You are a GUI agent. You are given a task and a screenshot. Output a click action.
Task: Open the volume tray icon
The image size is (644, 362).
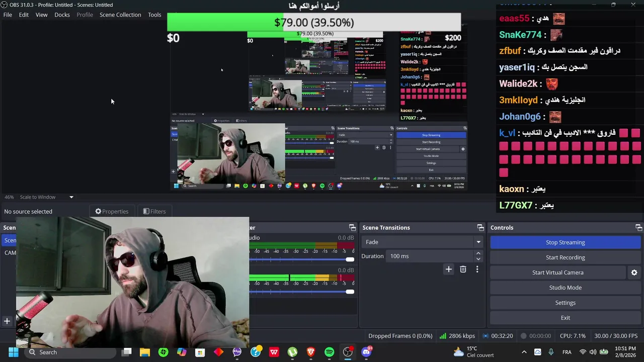tap(593, 352)
